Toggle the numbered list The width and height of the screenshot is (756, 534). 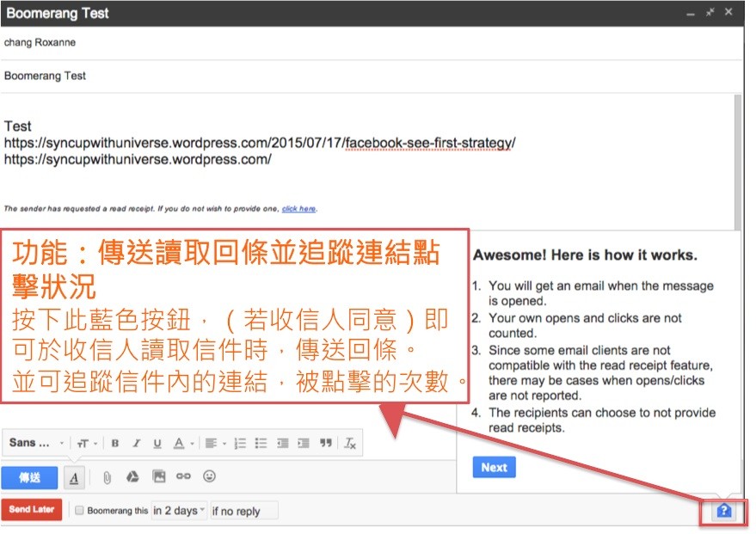click(240, 444)
